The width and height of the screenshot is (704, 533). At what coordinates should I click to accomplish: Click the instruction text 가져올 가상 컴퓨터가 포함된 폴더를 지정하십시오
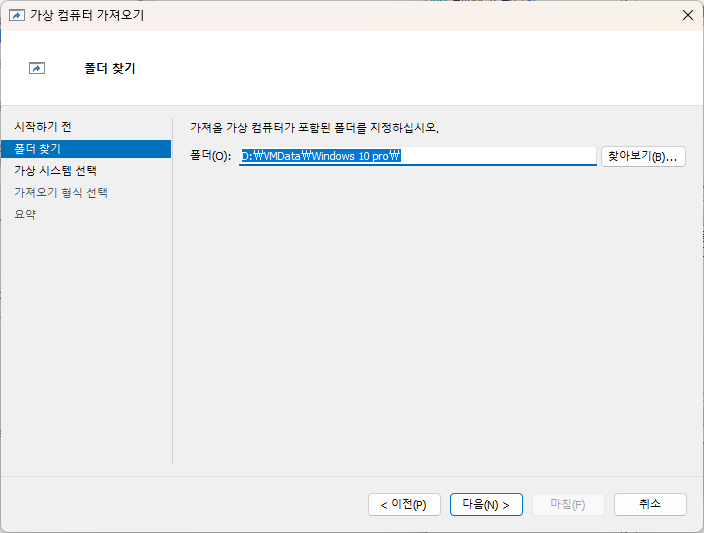point(314,128)
